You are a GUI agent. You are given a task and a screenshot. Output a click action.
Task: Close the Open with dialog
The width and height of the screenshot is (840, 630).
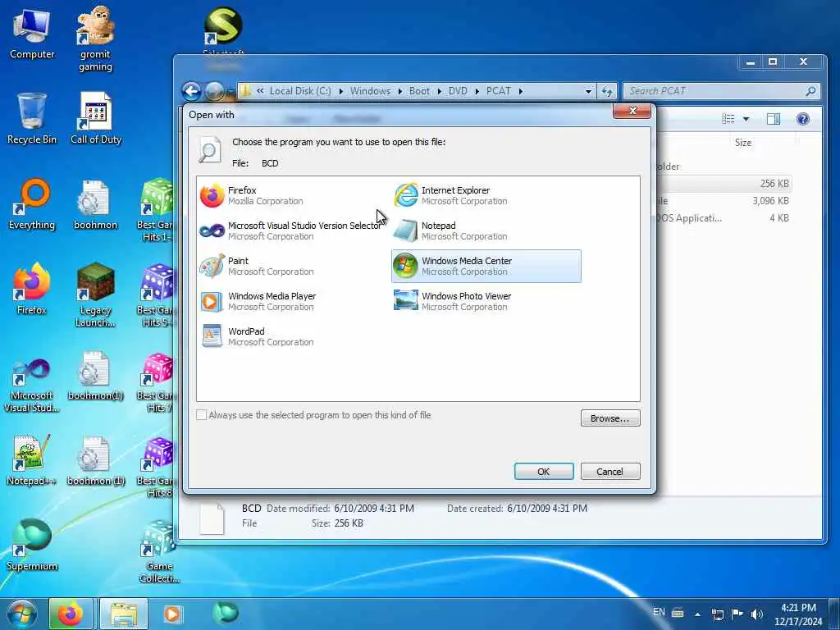632,111
